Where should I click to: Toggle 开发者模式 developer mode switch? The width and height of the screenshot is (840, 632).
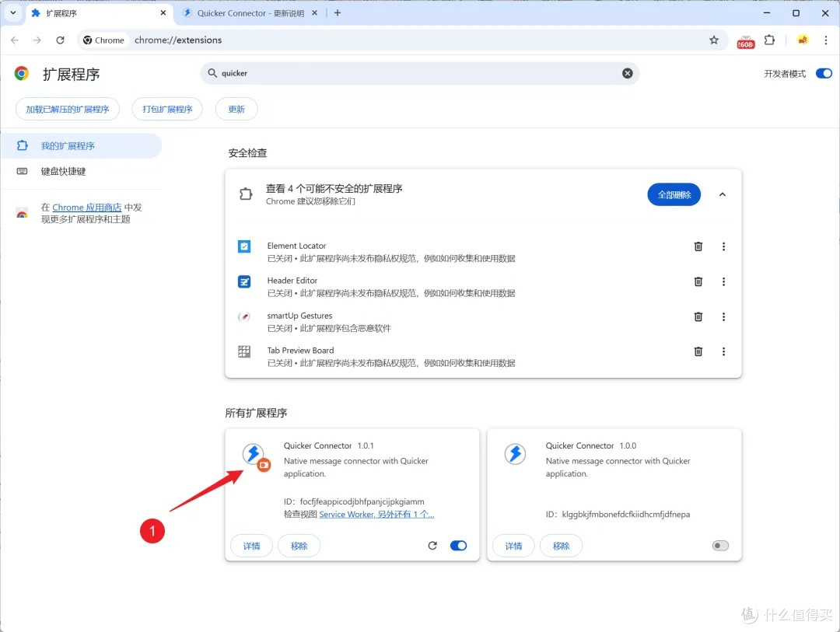point(824,73)
